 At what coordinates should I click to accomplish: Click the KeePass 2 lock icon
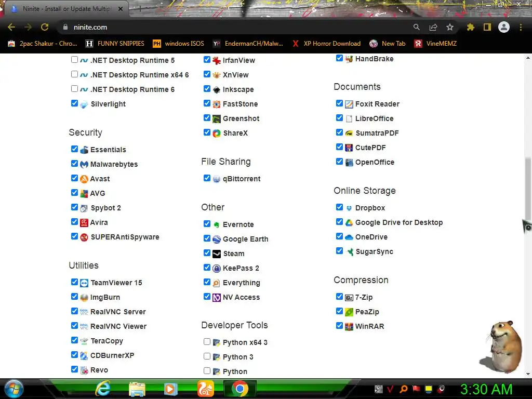pos(217,269)
